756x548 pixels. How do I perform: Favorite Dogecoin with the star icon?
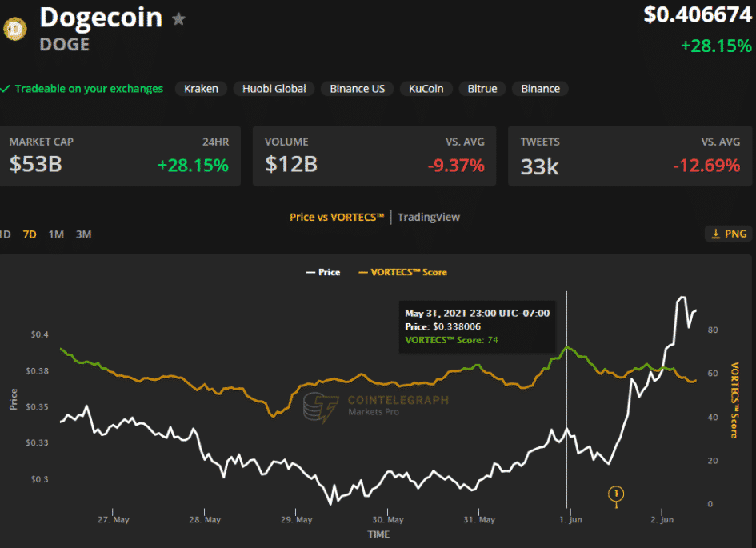179,18
